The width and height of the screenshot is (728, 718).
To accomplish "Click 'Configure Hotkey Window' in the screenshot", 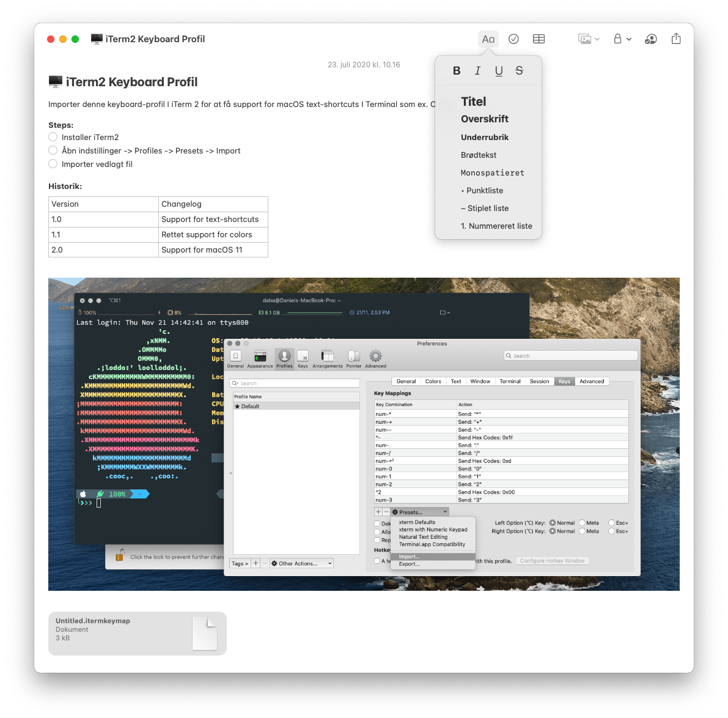I will point(552,561).
